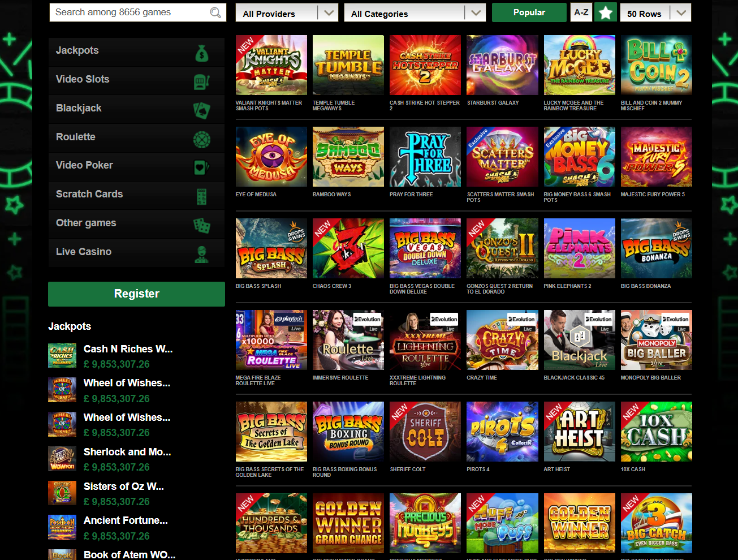
Task: Toggle the star favorites filter
Action: point(606,12)
